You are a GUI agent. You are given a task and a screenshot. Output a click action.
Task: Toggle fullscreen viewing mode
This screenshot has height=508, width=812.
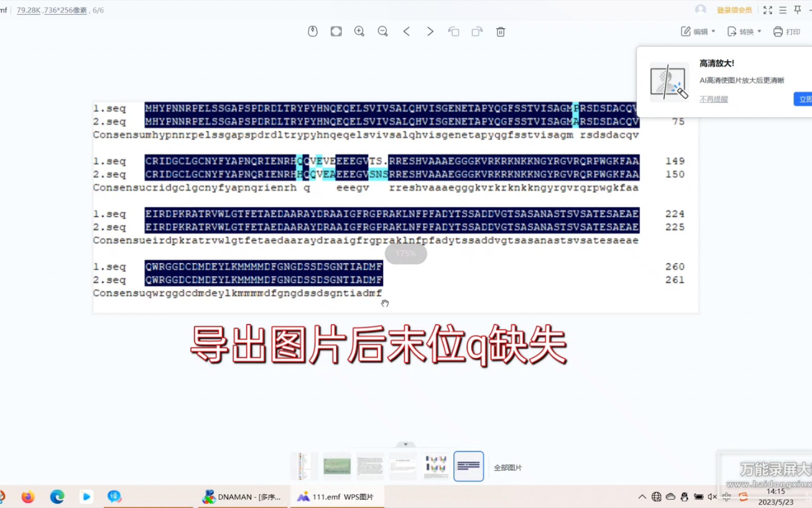point(768,9)
